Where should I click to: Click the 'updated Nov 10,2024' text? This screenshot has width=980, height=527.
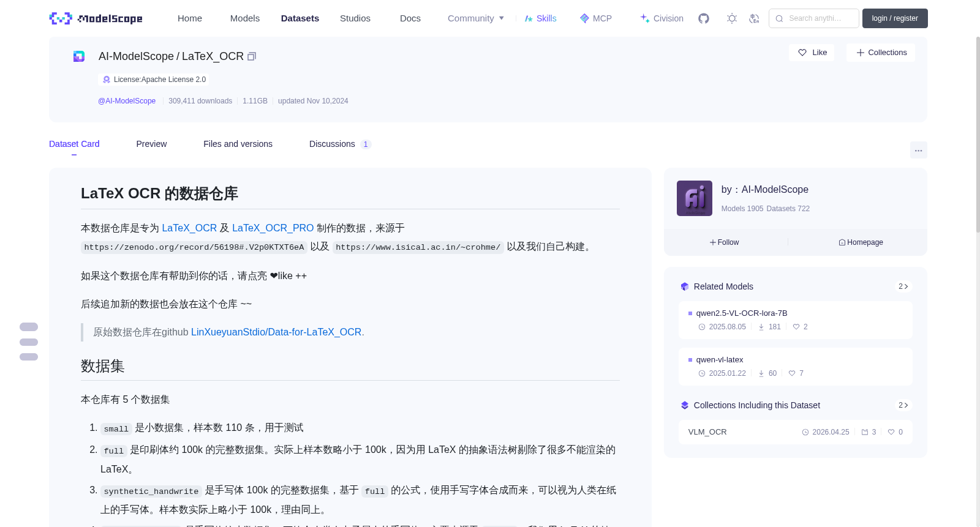click(313, 101)
